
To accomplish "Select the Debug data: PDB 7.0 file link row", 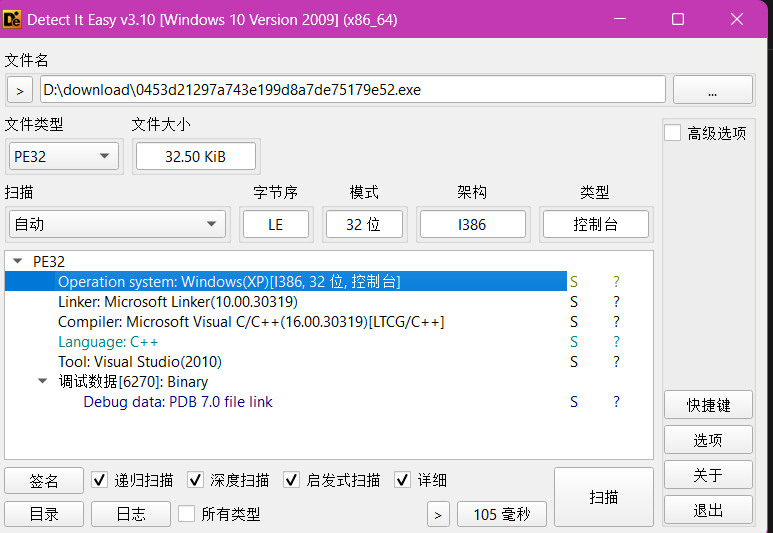I will [178, 402].
